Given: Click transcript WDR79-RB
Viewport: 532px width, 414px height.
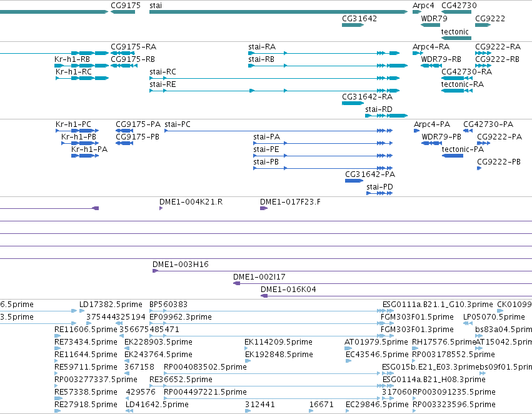Looking at the screenshot, I should pos(431,66).
